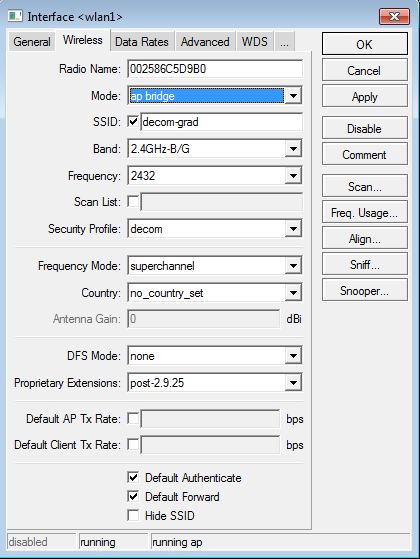Expand the Security Profile dropdown

[293, 229]
